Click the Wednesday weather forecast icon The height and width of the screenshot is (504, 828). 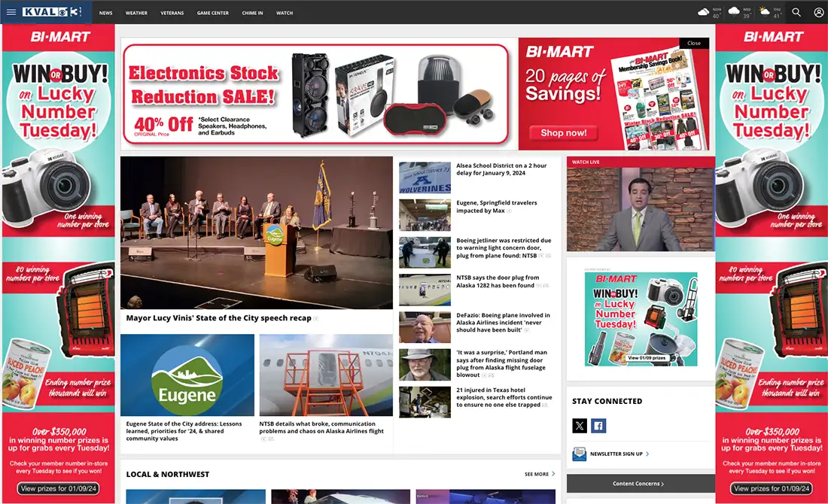point(733,11)
